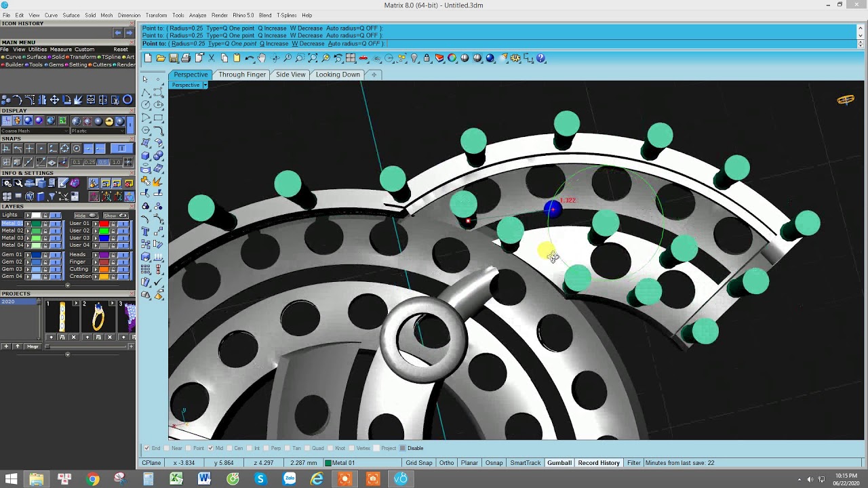Expand the Lights layer arrow

pyautogui.click(x=28, y=215)
